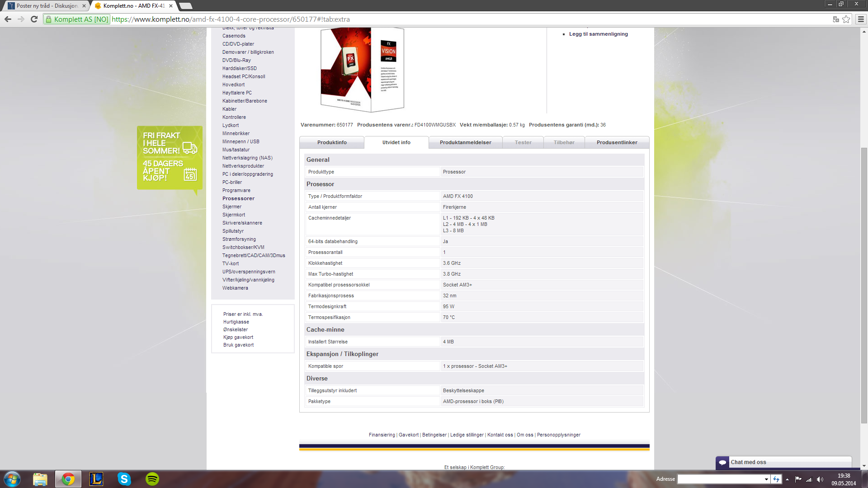868x488 pixels.
Task: Close the Komplett.no browser tab
Action: (x=171, y=6)
